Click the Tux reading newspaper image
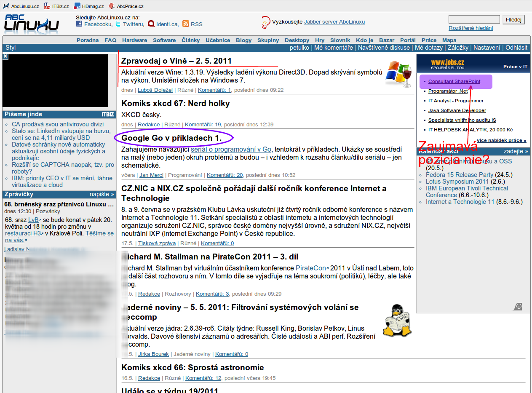Viewport: 532px width, 393px height. pyautogui.click(x=398, y=320)
